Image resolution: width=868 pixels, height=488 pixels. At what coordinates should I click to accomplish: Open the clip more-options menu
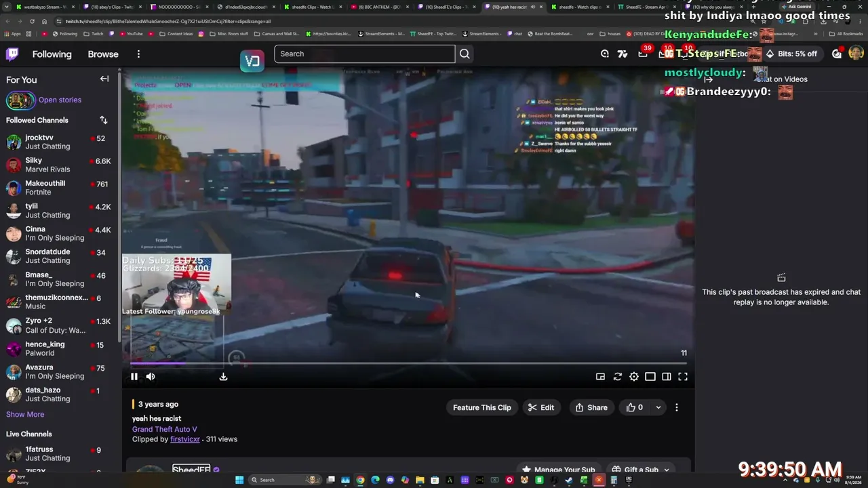click(x=677, y=407)
